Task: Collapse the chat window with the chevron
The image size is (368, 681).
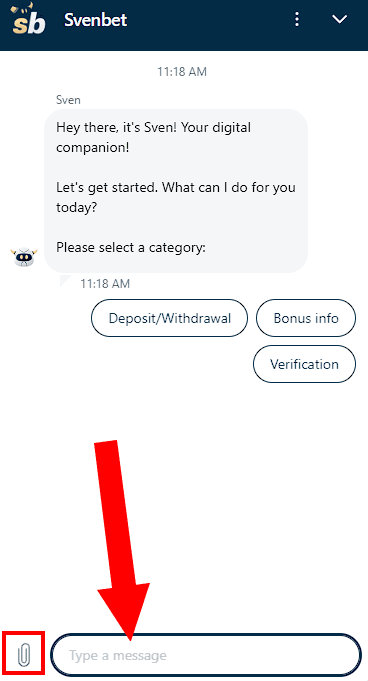Action: click(x=339, y=19)
